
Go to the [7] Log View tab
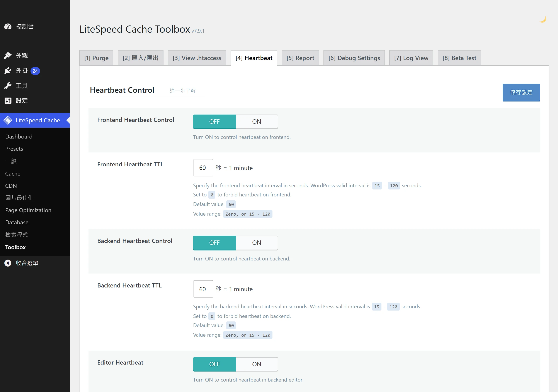pos(411,58)
